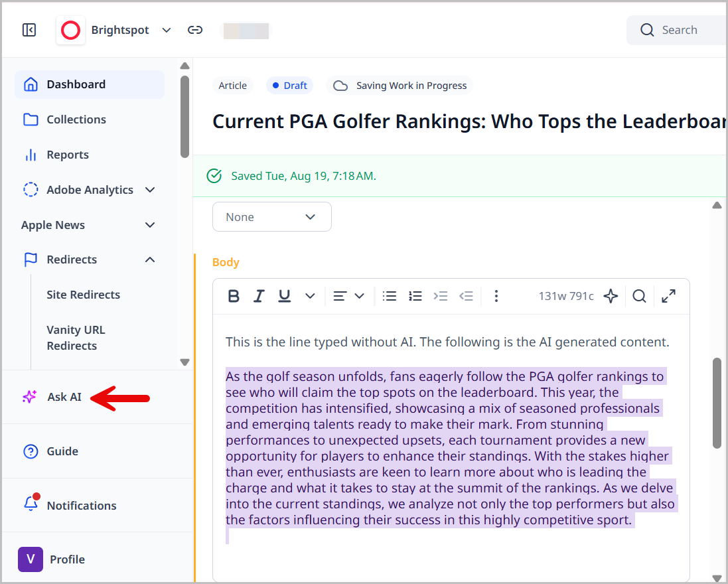Viewport: 728px width, 584px height.
Task: Collapse the left sidebar panel icon
Action: pos(29,30)
